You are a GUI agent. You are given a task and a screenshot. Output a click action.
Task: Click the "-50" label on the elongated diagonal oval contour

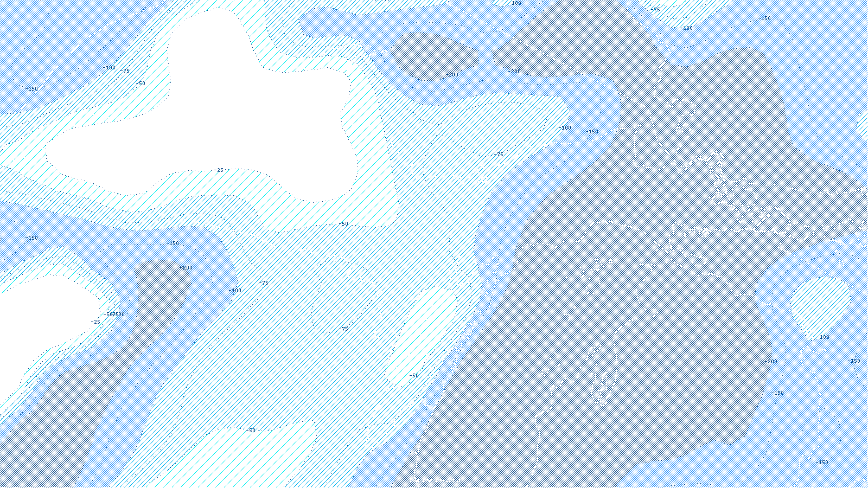[413, 376]
